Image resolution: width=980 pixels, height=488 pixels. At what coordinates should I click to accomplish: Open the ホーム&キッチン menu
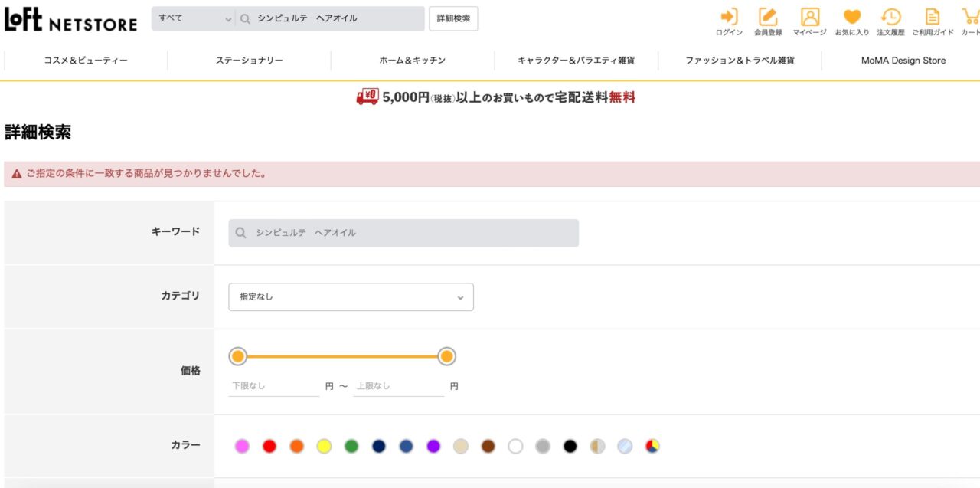coord(413,61)
